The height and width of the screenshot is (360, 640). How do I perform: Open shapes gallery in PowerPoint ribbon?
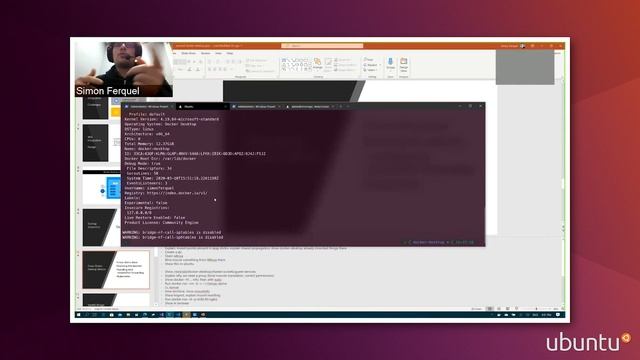(x=296, y=64)
